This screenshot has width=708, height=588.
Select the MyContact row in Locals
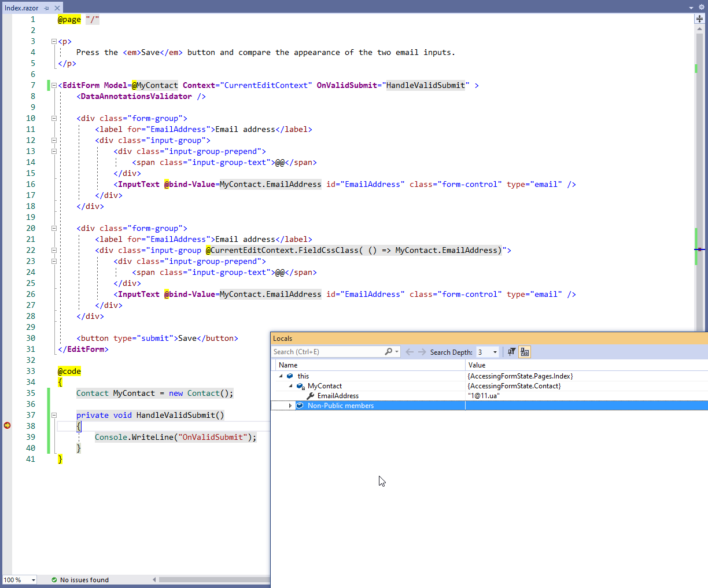point(489,386)
